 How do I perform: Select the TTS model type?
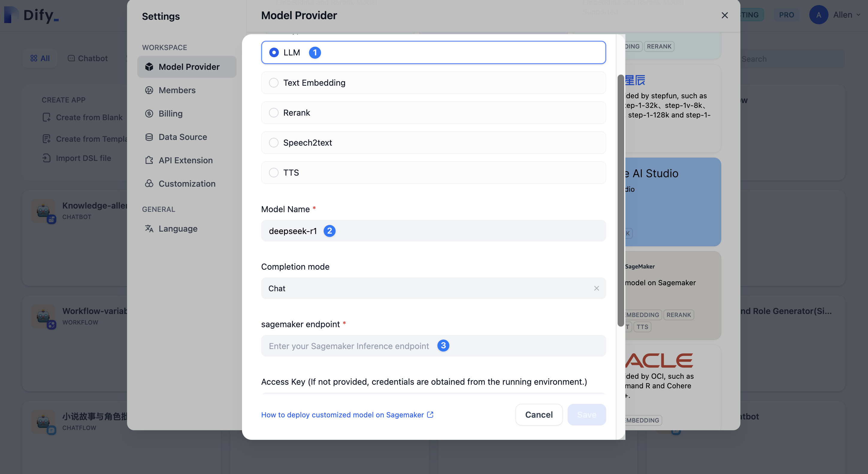433,173
